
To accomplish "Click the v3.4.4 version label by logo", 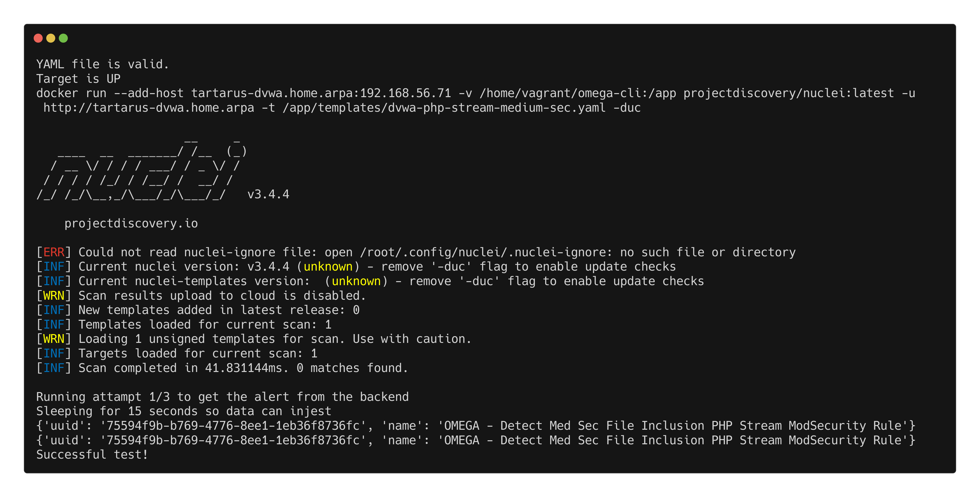I will click(268, 194).
